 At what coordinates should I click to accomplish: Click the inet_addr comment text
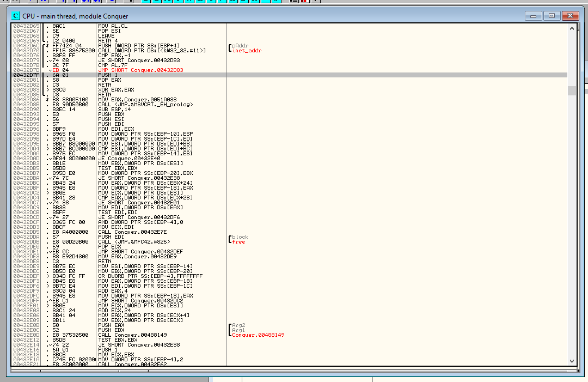tap(247, 51)
